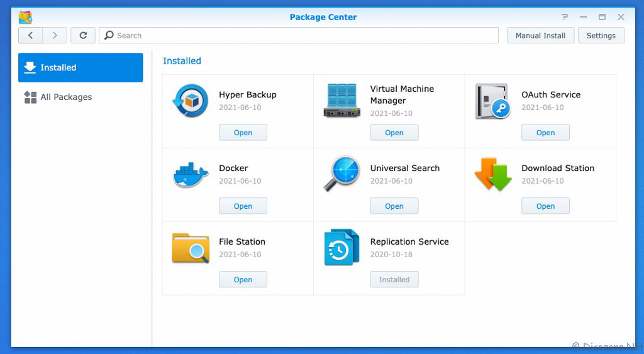The height and width of the screenshot is (354, 644).
Task: Maximize the Package Center window
Action: click(602, 17)
